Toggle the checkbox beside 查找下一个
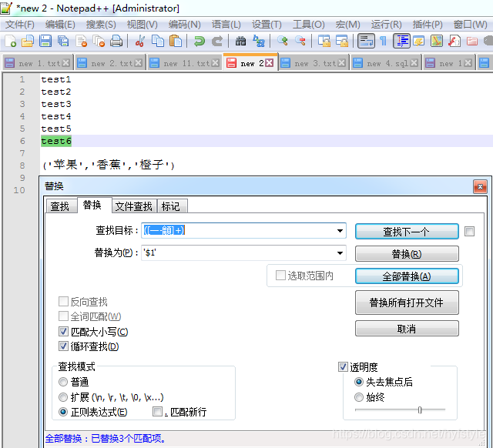 [x=469, y=232]
